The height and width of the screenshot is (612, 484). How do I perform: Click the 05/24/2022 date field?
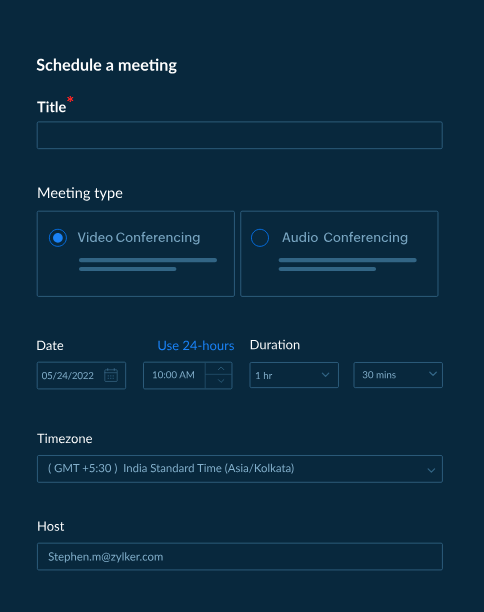pos(81,375)
